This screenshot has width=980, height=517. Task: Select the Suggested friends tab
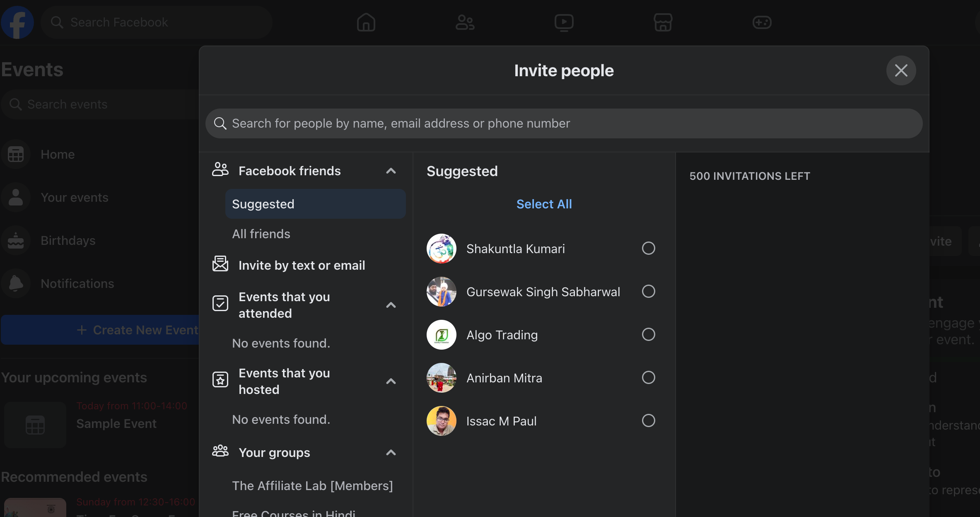coord(316,204)
